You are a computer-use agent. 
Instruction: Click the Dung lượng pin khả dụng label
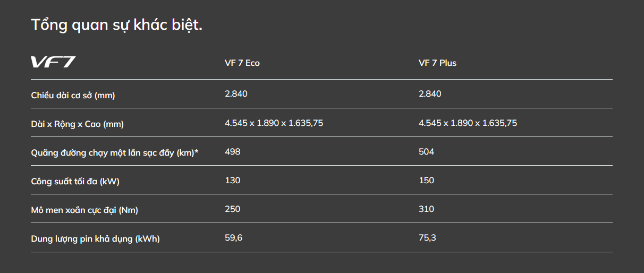point(95,238)
